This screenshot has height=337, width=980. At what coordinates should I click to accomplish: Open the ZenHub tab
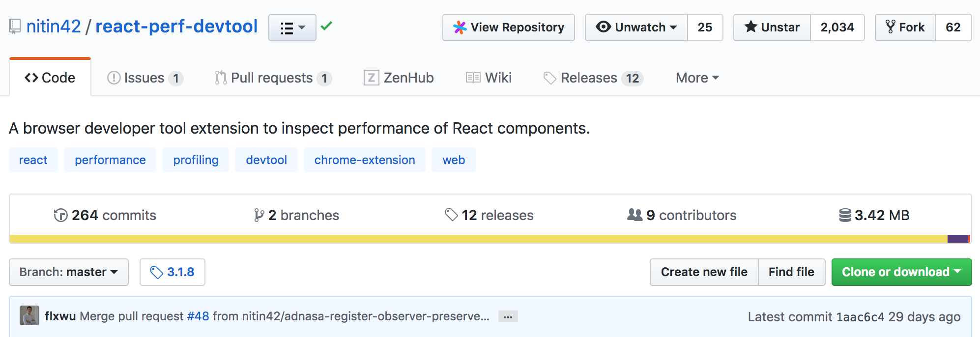[x=399, y=78]
